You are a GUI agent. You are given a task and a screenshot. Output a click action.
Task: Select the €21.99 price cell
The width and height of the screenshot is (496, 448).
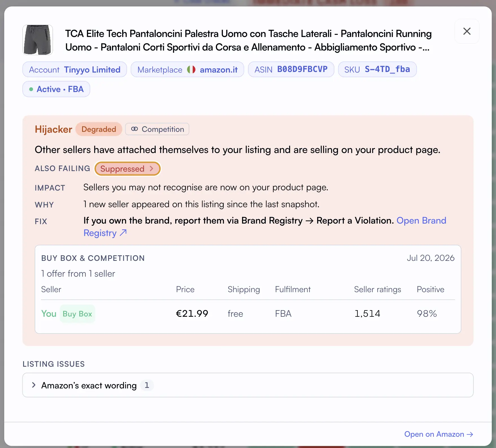point(192,314)
